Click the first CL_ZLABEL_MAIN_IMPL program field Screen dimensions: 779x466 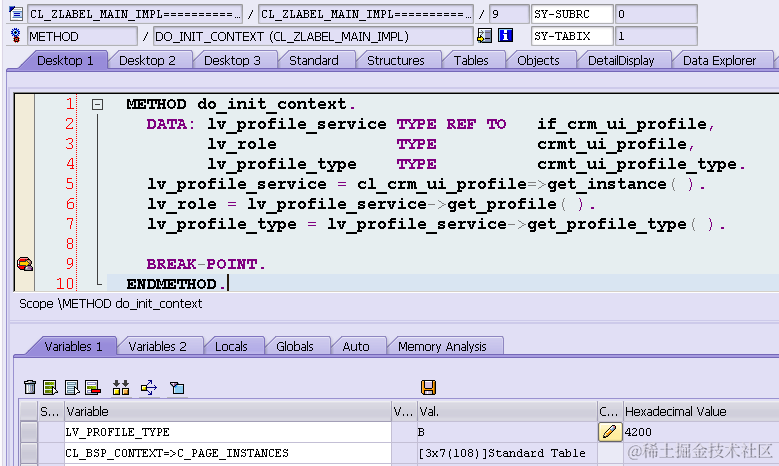[135, 14]
